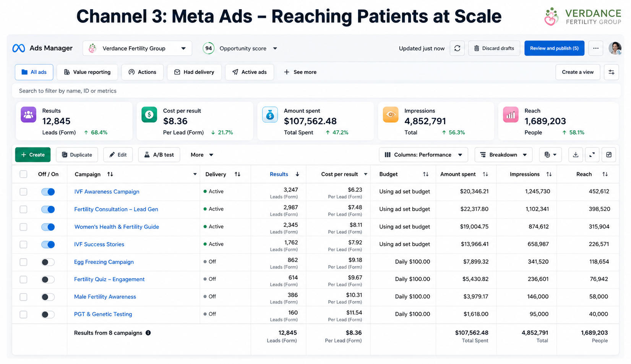
Task: Expand the More actions dropdown
Action: [202, 155]
